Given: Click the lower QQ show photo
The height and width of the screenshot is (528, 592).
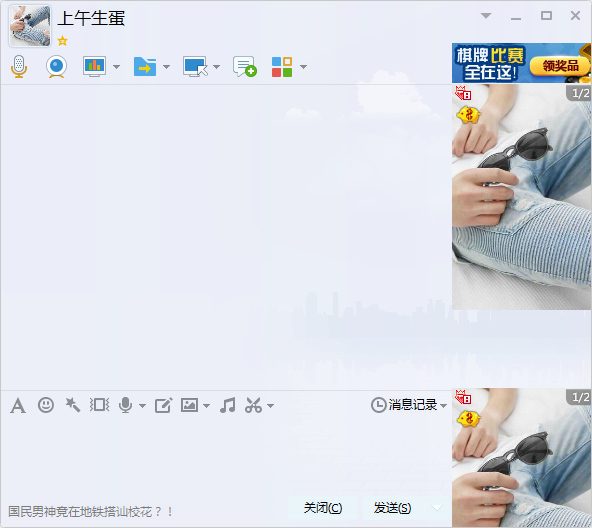Looking at the screenshot, I should (522, 458).
